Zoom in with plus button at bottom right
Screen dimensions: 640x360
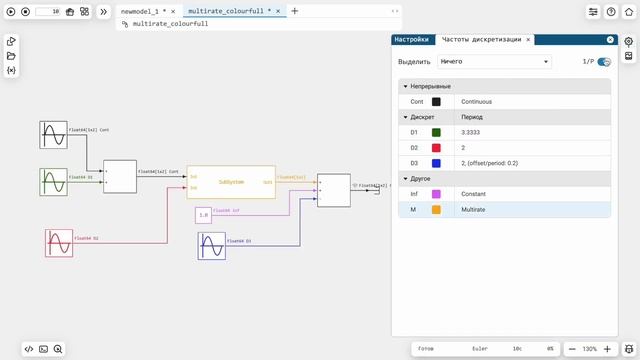tap(607, 349)
